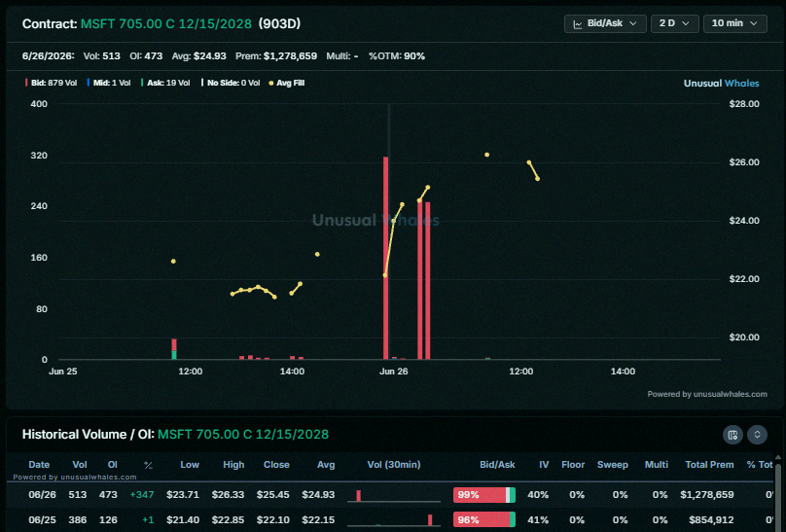The image size is (786, 532).
Task: Sort by Vol (30min) column header
Action: tap(394, 465)
